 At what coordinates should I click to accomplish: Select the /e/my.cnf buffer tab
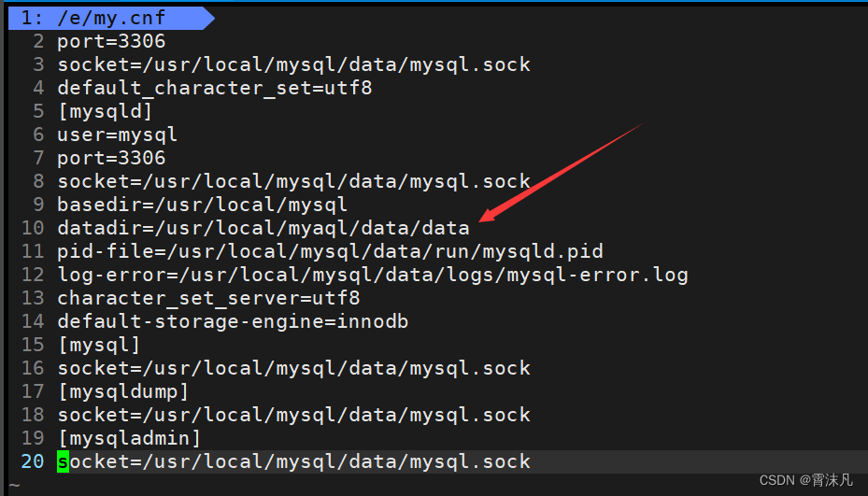[x=104, y=18]
